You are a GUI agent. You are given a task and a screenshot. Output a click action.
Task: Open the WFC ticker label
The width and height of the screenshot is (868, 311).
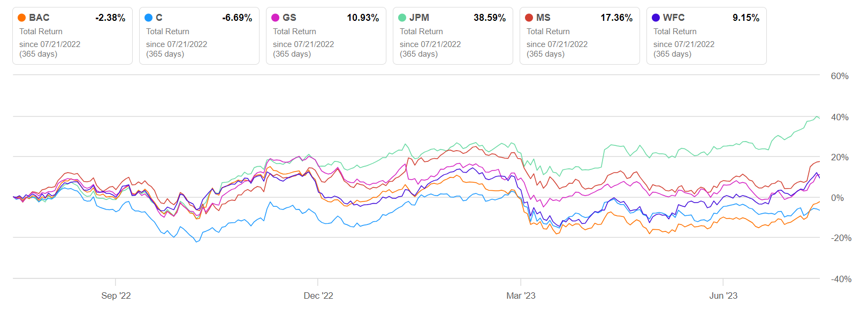(674, 18)
